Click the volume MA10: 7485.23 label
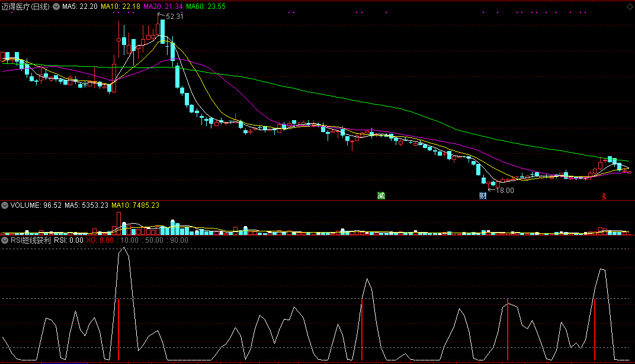Image resolution: width=635 pixels, height=364 pixels. click(x=135, y=205)
